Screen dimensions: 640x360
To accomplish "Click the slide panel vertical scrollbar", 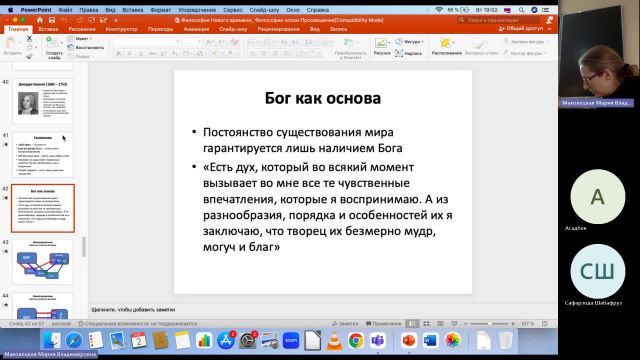I will [84, 247].
